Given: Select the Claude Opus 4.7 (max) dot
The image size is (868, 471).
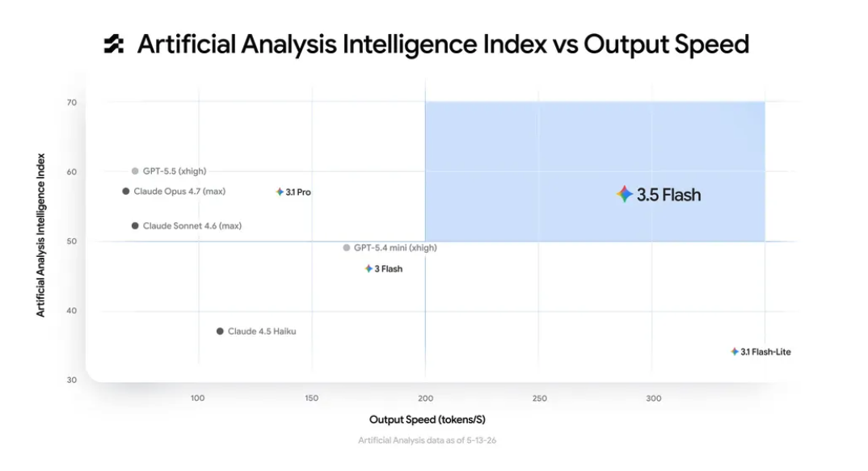Looking at the screenshot, I should (x=125, y=191).
